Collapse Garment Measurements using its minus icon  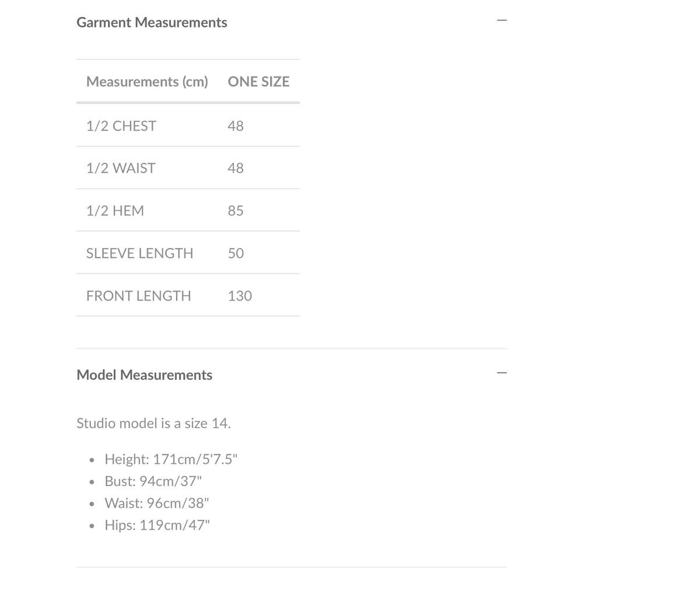pyautogui.click(x=502, y=20)
